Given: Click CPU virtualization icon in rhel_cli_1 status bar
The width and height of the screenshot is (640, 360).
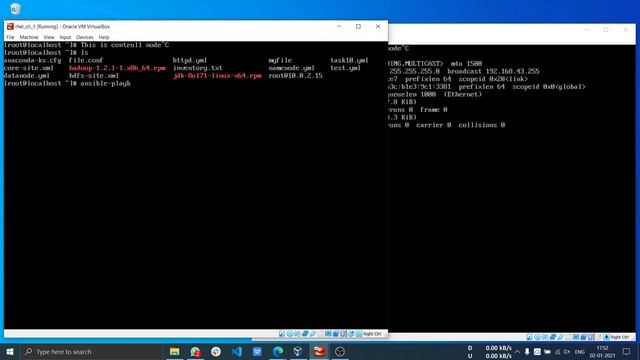Looking at the screenshot, I should [x=343, y=334].
